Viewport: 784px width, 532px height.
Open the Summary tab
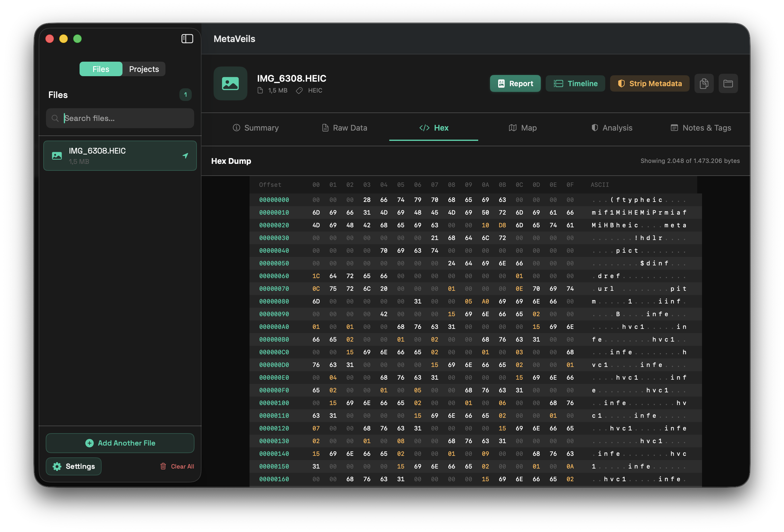pos(256,128)
